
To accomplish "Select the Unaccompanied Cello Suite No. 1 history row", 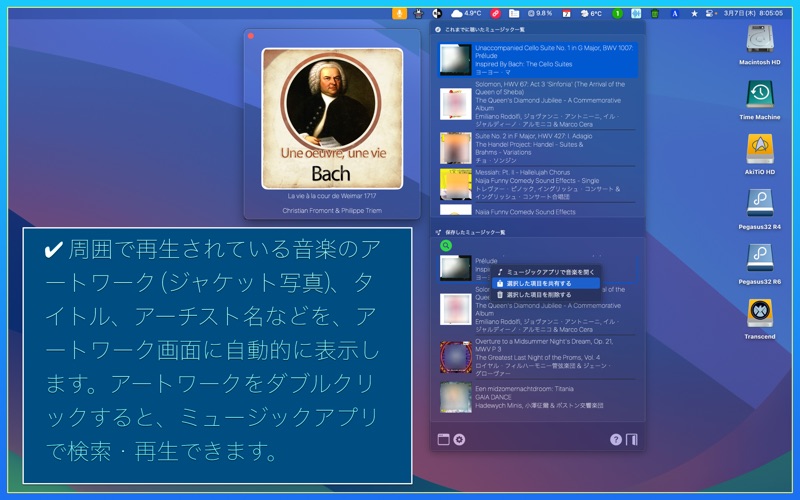I will click(538, 60).
